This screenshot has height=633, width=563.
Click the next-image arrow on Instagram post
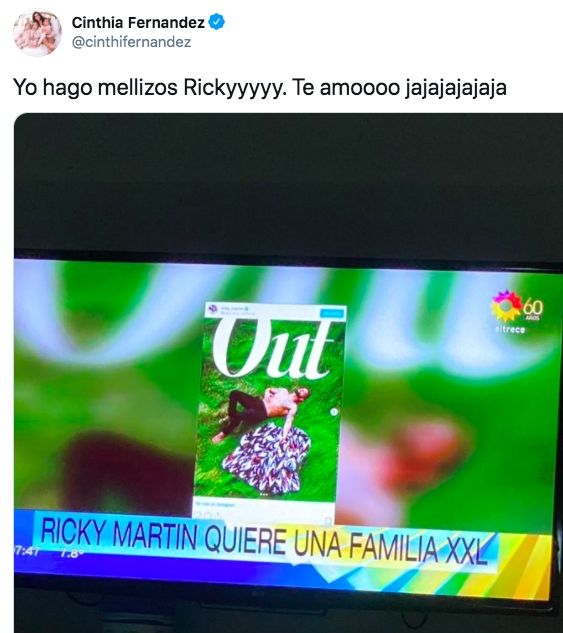[334, 412]
